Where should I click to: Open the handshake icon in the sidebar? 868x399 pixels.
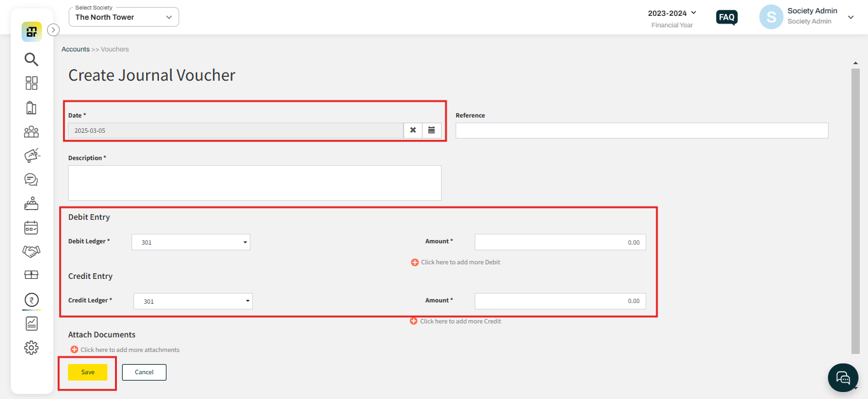31,252
